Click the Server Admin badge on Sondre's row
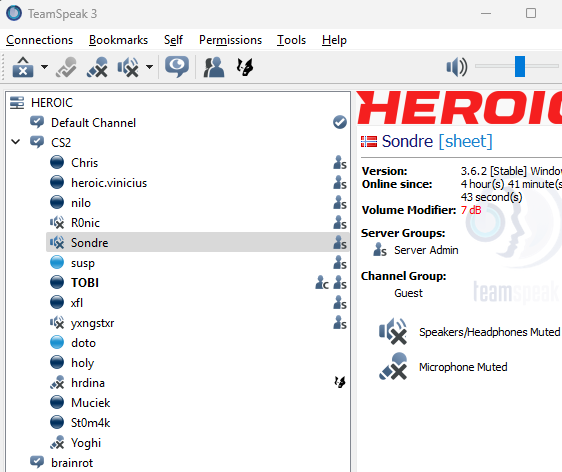 [x=340, y=243]
